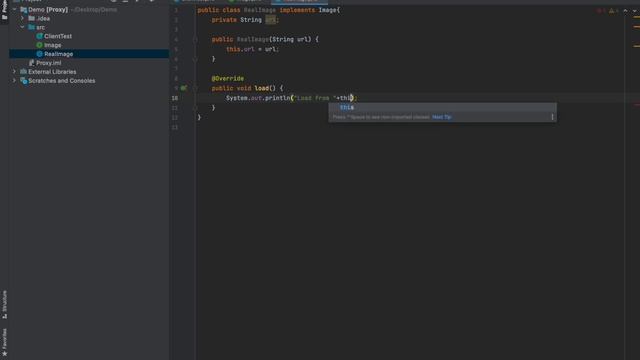Click the Demo project module icon
640x360 pixels.
pos(24,9)
